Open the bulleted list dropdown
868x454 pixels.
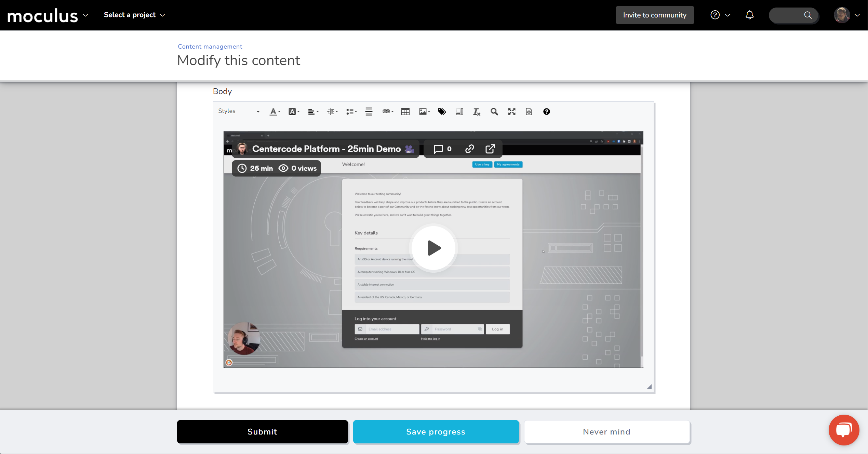click(x=351, y=112)
